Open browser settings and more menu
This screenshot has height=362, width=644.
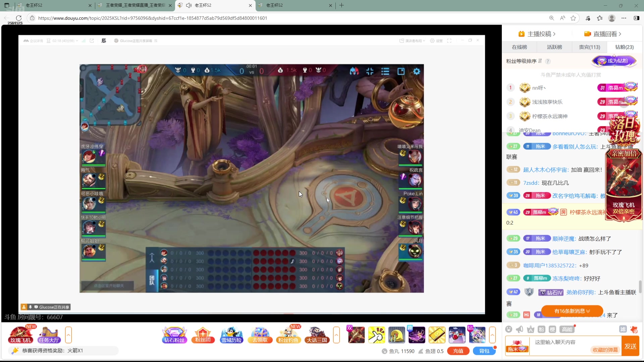[x=624, y=18]
